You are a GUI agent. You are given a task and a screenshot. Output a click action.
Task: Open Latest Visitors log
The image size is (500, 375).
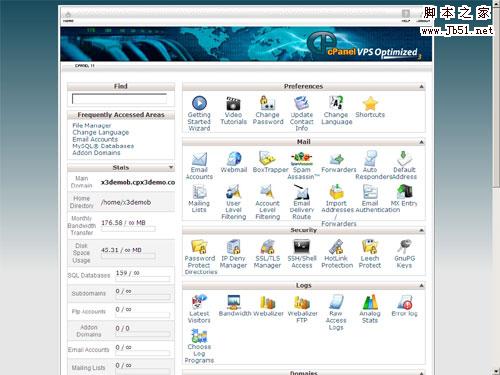pos(199,302)
